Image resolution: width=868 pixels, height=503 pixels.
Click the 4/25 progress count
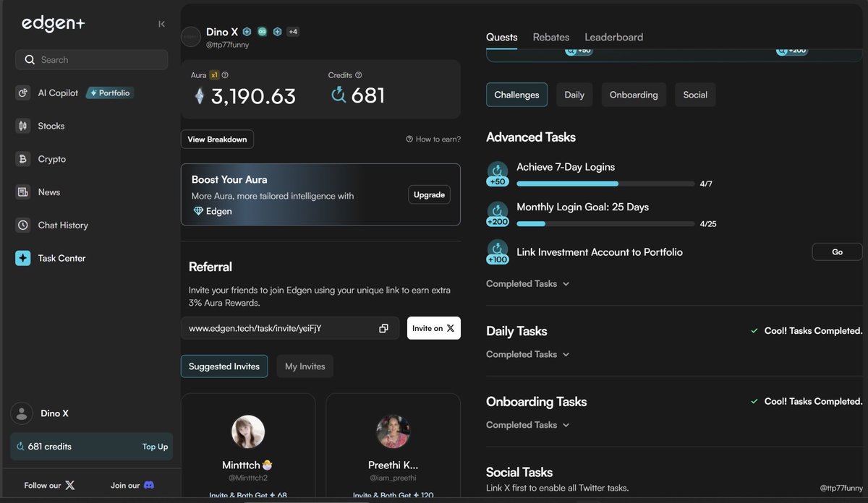[708, 224]
